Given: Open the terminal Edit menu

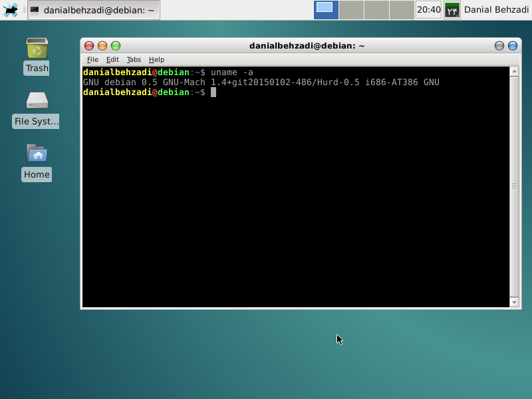Looking at the screenshot, I should pos(112,59).
